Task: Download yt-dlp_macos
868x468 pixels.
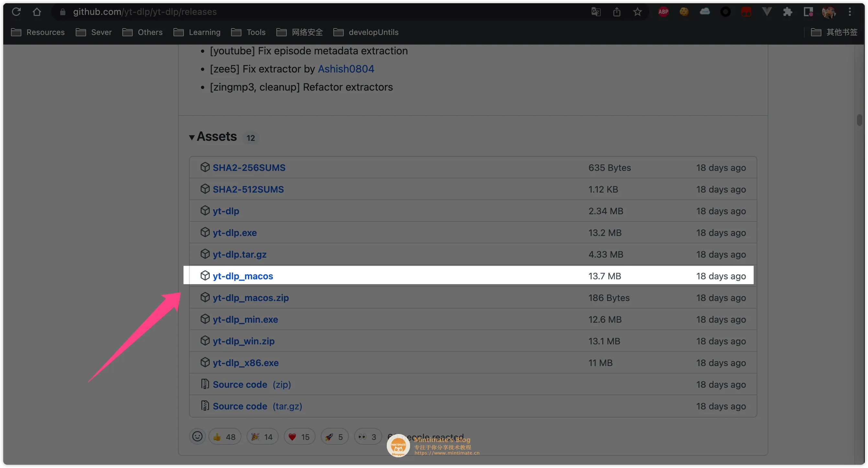Action: pos(243,276)
